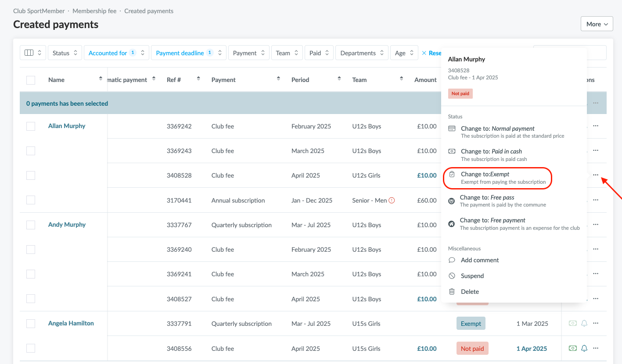Click the green cash icon in the last row
The image size is (622, 364).
click(x=572, y=348)
